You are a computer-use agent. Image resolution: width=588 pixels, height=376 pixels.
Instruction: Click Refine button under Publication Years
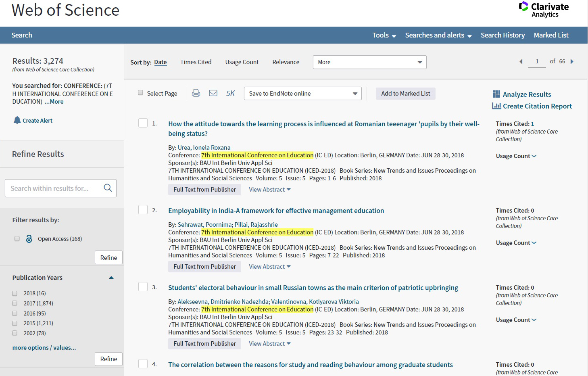[x=108, y=359]
